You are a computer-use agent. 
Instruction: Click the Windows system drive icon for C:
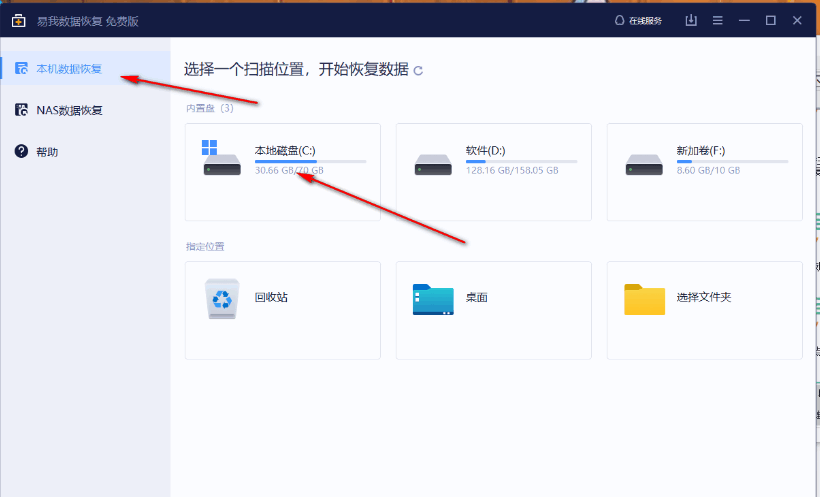tap(222, 157)
